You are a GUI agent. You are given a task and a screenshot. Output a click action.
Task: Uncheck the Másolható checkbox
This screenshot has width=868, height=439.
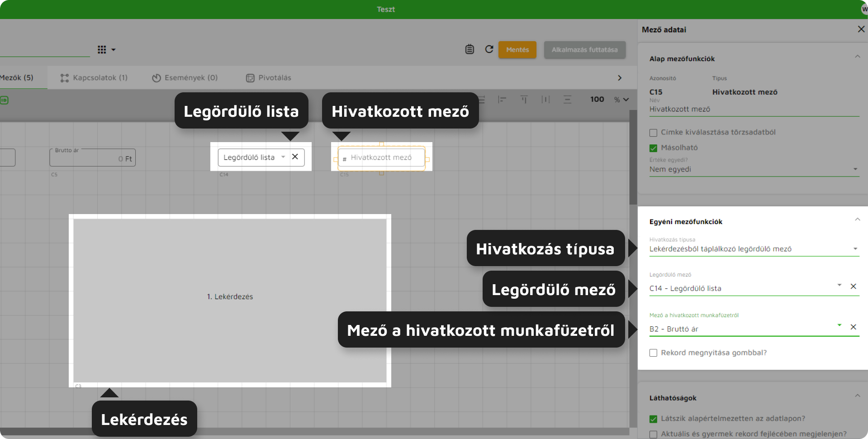[x=653, y=148]
